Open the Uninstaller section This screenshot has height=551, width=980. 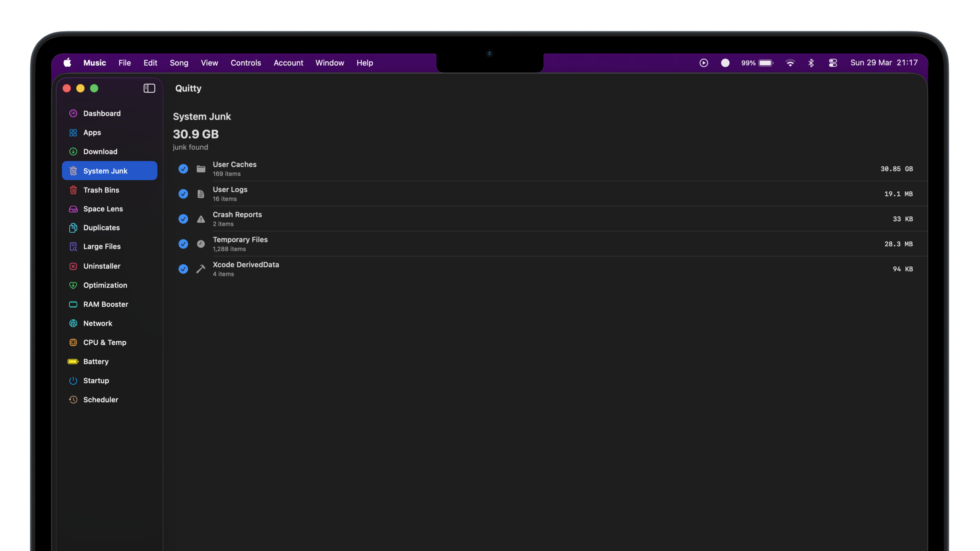[x=102, y=266]
